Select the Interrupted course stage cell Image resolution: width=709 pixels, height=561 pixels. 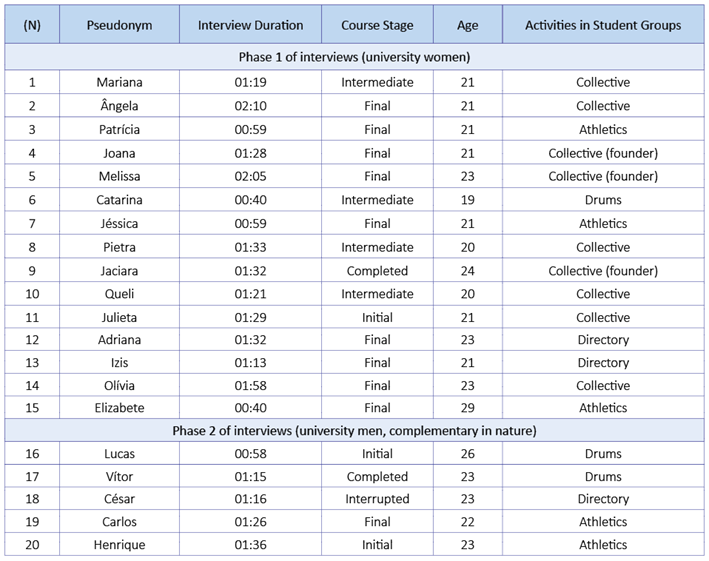pyautogui.click(x=377, y=499)
